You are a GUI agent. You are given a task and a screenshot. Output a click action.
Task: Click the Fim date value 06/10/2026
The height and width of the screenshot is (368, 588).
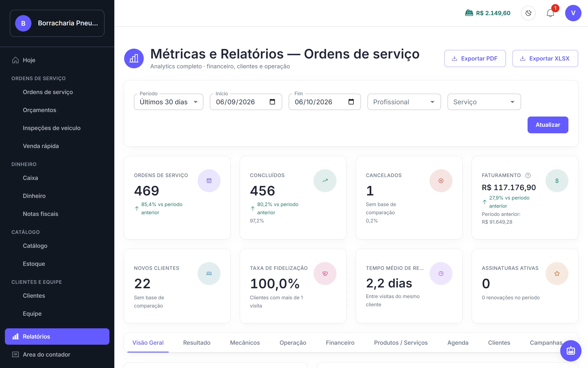click(313, 102)
